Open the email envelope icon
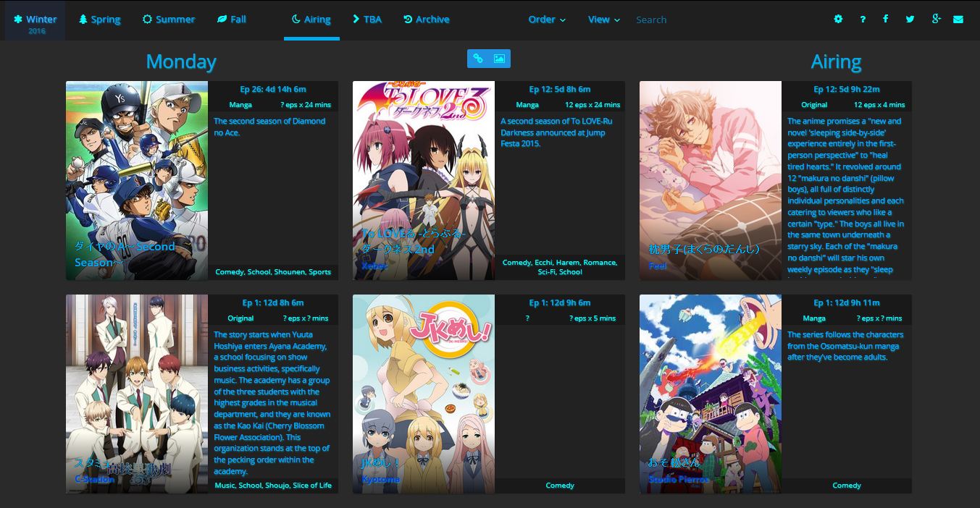This screenshot has width=980, height=508. click(958, 20)
